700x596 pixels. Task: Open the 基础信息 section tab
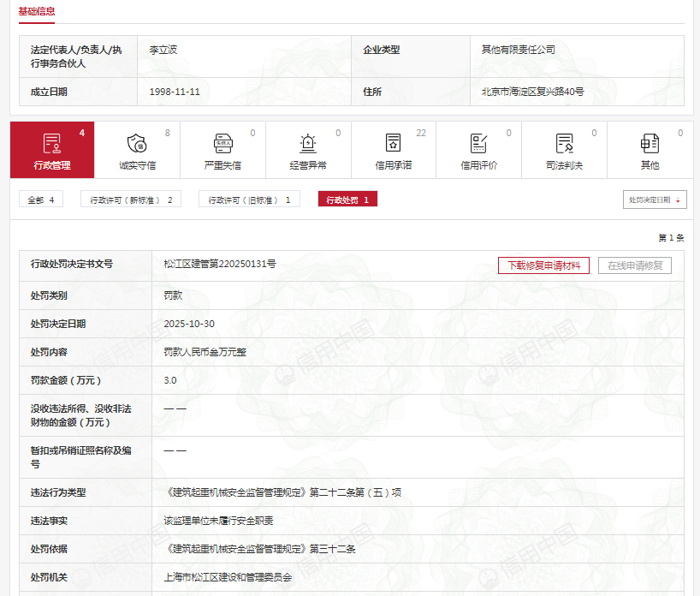(37, 11)
